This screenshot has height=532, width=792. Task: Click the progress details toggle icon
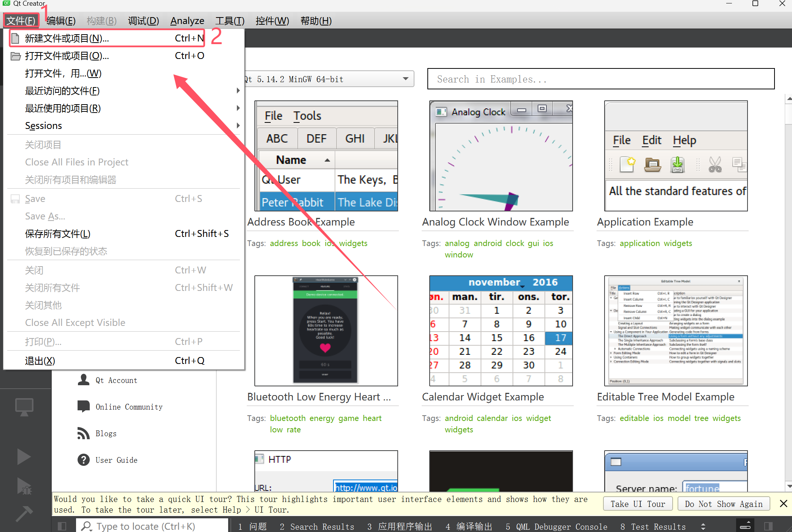(745, 526)
